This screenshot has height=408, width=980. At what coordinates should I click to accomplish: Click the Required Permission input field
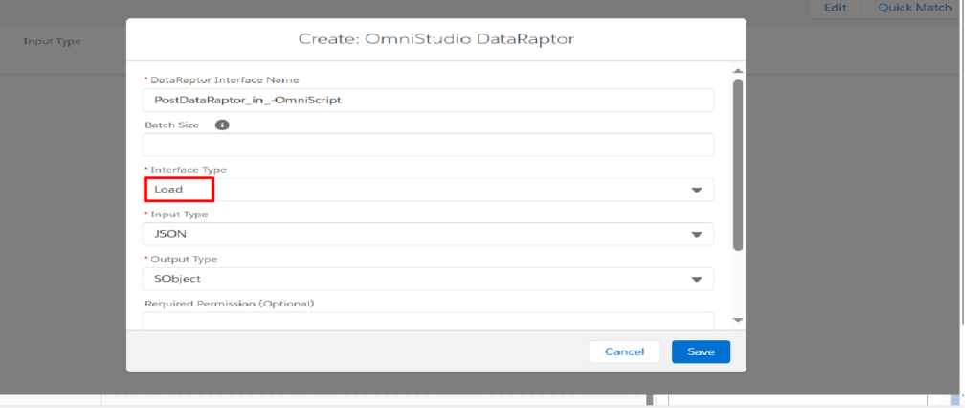pos(428,321)
